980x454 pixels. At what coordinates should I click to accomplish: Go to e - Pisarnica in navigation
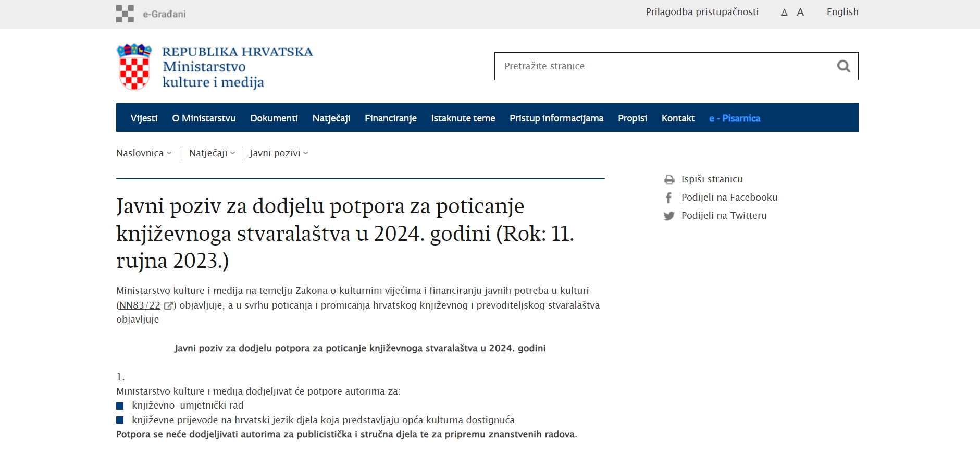734,118
